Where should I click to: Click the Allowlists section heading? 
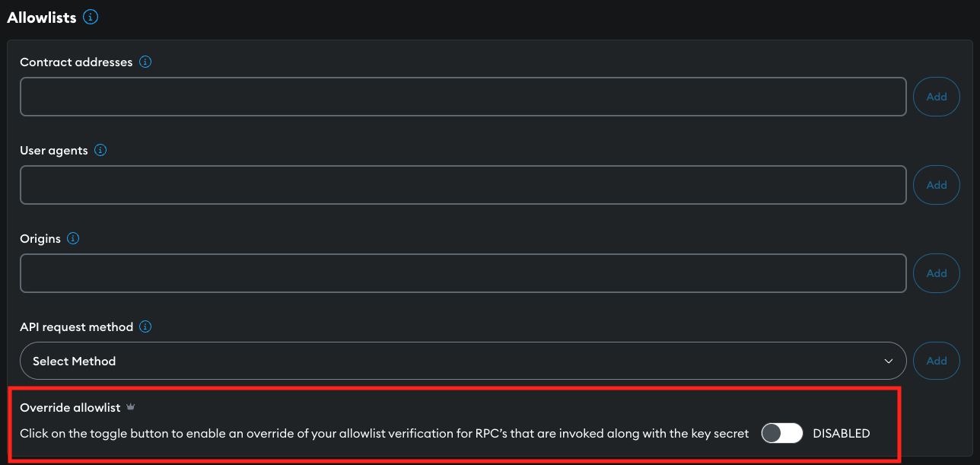(42, 18)
